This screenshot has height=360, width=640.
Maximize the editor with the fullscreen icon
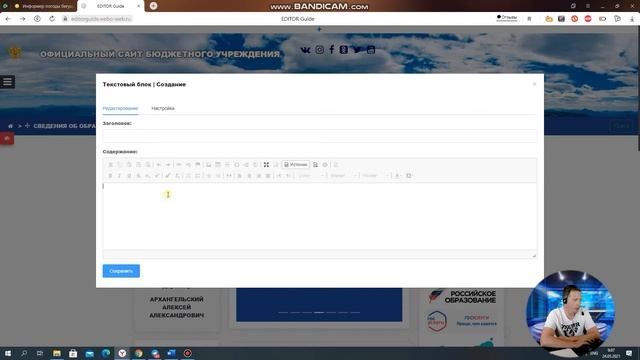click(x=266, y=164)
